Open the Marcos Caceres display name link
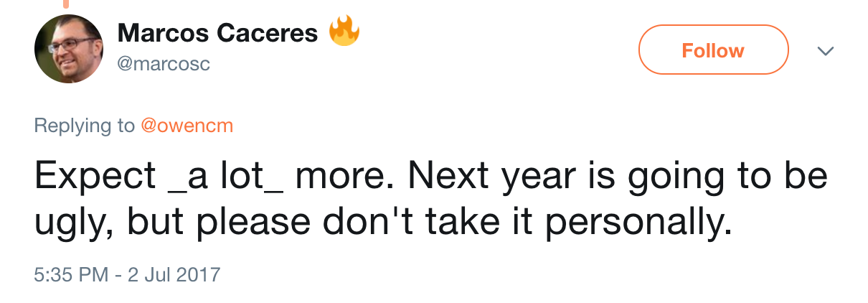868x303 pixels. [217, 33]
